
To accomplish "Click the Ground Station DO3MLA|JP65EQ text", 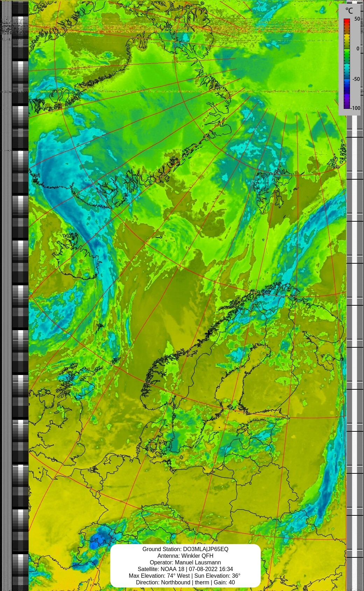I will [185, 549].
